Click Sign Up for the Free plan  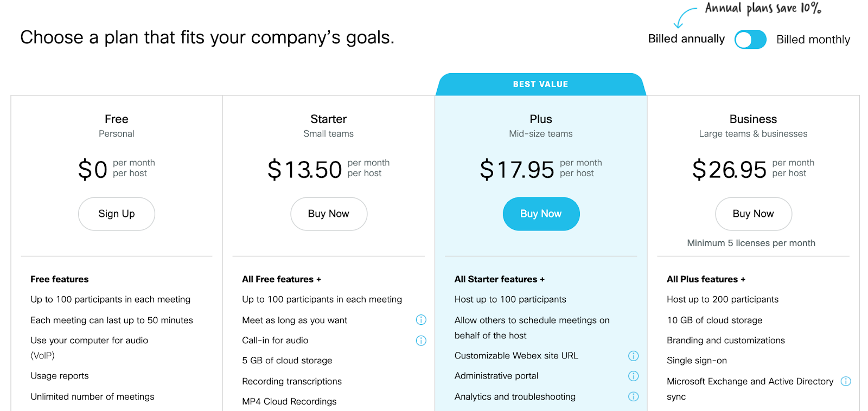point(117,214)
